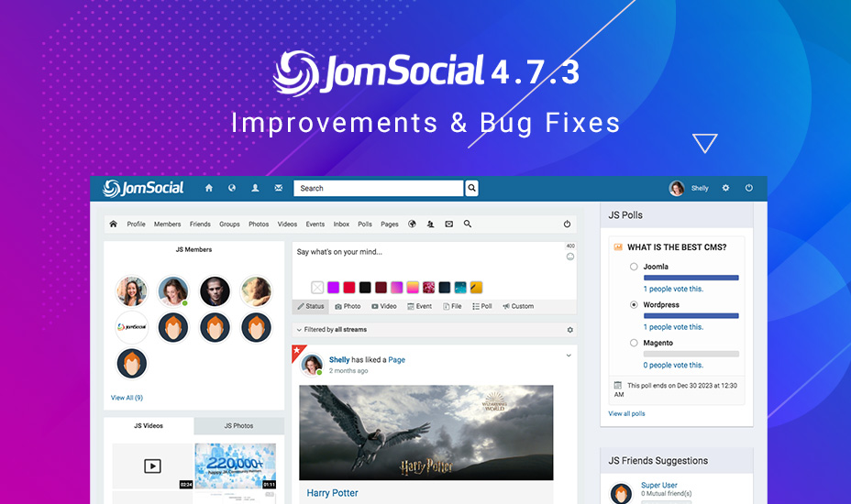The image size is (851, 504).
Task: Choose the black status background swatch
Action: point(365,288)
